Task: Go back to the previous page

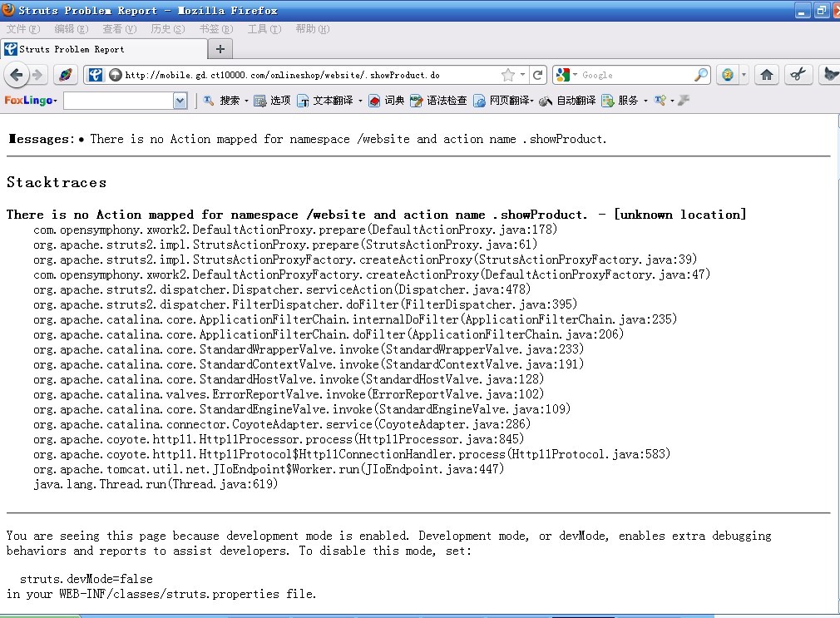Action: click(x=16, y=75)
